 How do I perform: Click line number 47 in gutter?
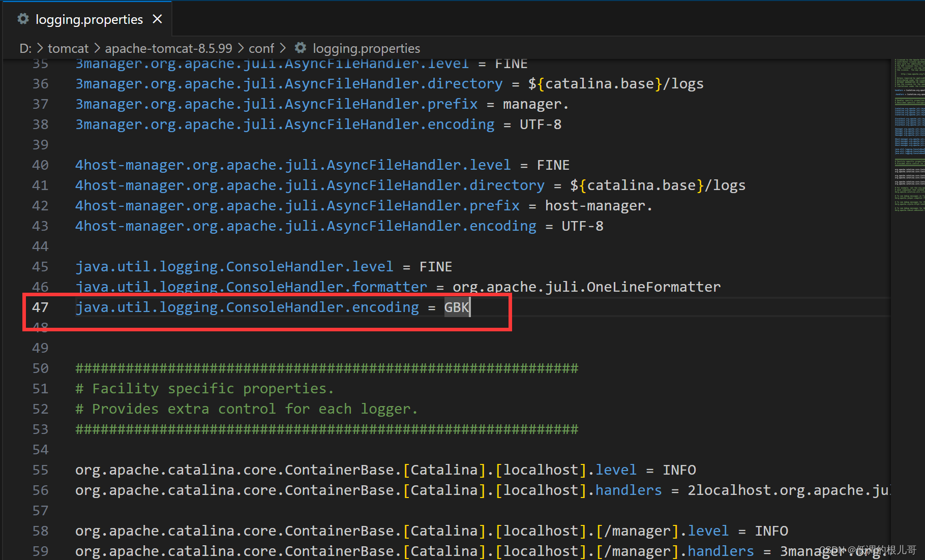[40, 307]
